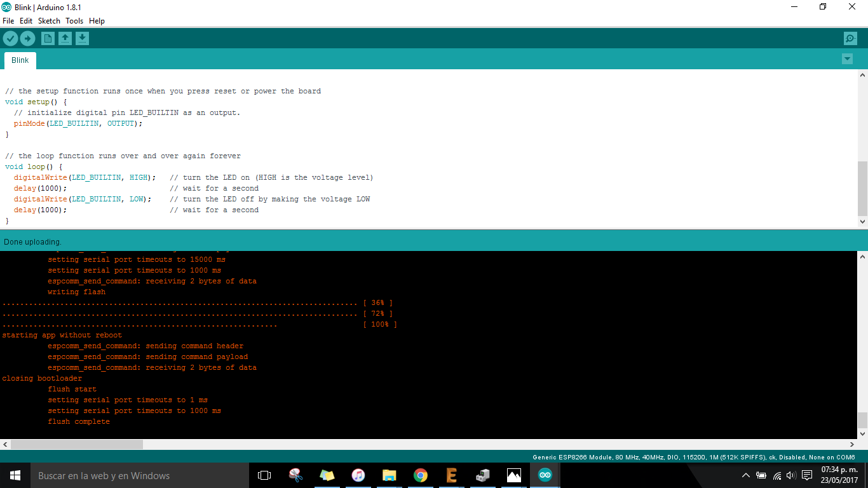The image size is (868, 488).
Task: Open the device installer taskbar icon
Action: pyautogui.click(x=482, y=475)
